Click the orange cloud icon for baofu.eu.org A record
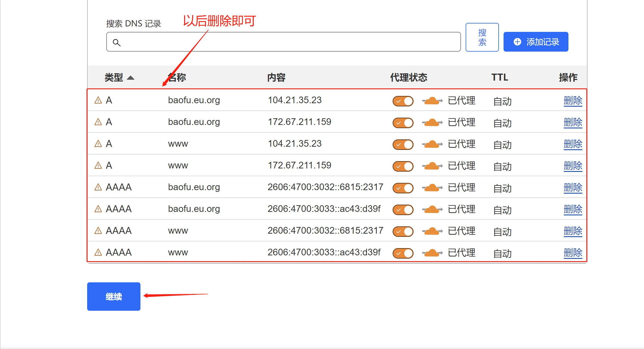This screenshot has height=349, width=644. tap(431, 101)
